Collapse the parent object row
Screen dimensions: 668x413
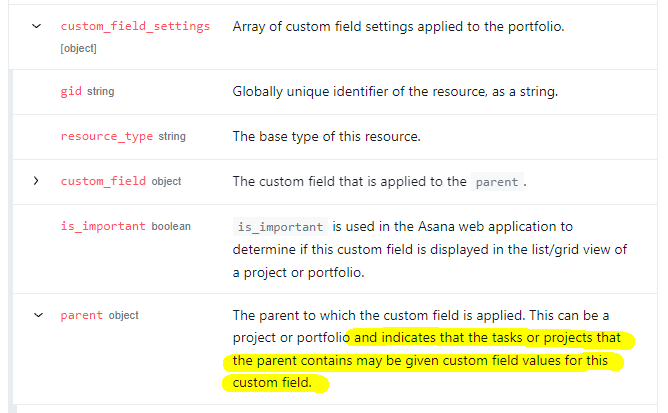click(38, 315)
